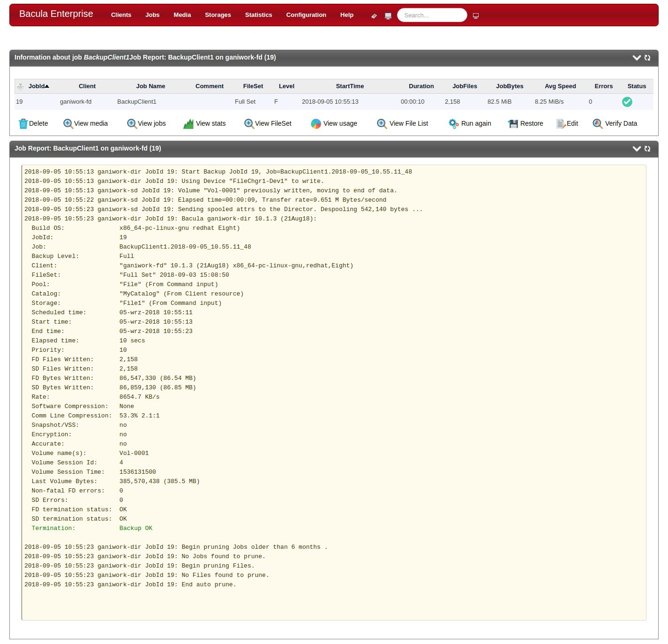The width and height of the screenshot is (668, 644).
Task: Open the Clients menu
Action: [x=121, y=15]
